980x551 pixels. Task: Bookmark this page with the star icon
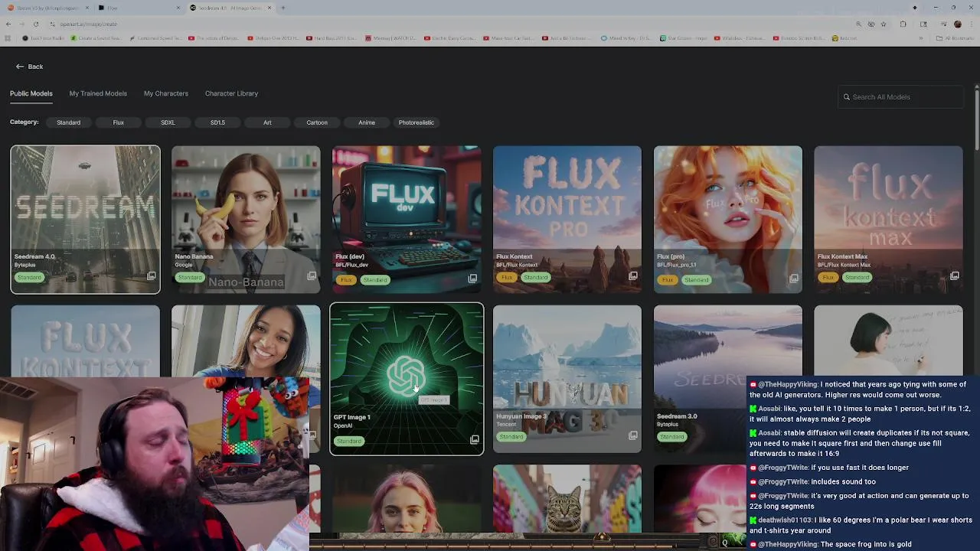click(884, 24)
